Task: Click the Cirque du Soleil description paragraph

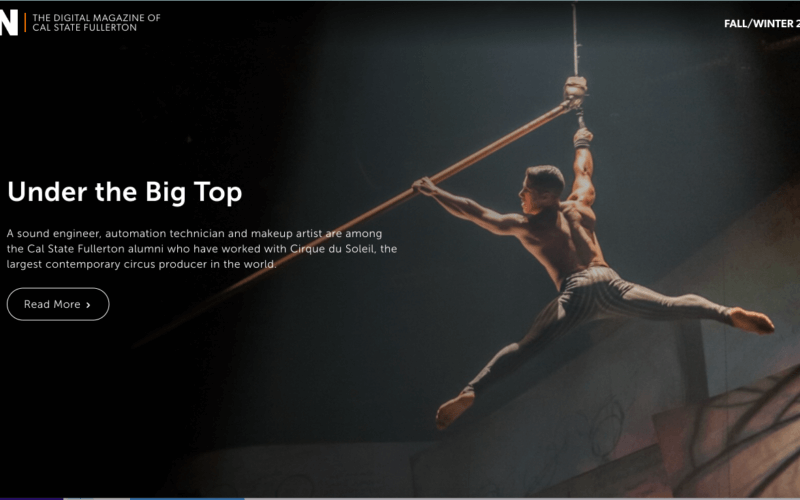Action: pyautogui.click(x=202, y=248)
